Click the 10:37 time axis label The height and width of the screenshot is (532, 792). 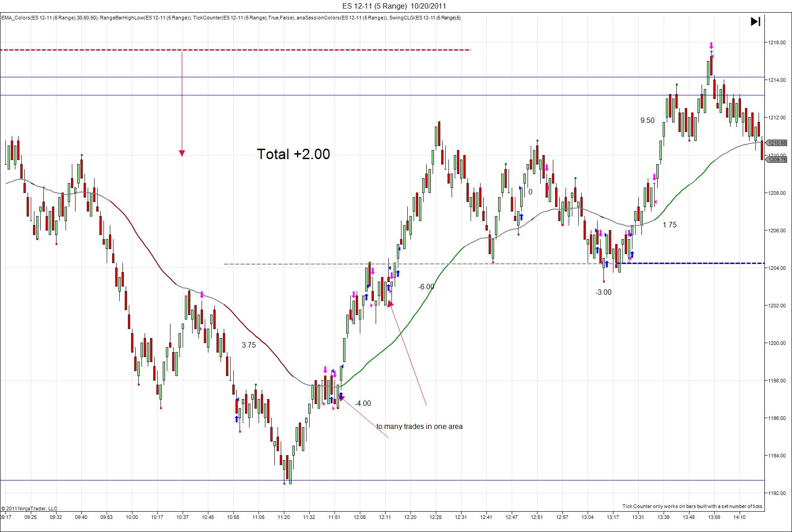pyautogui.click(x=183, y=517)
